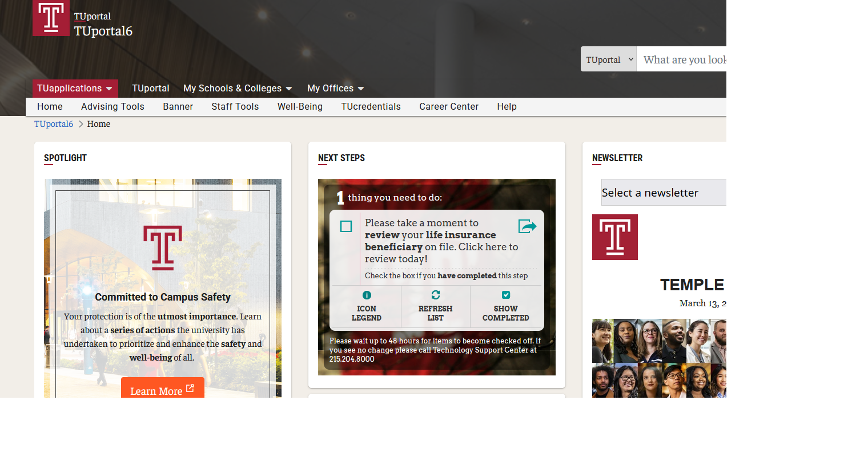Open the Well-Being menu item

pyautogui.click(x=300, y=106)
